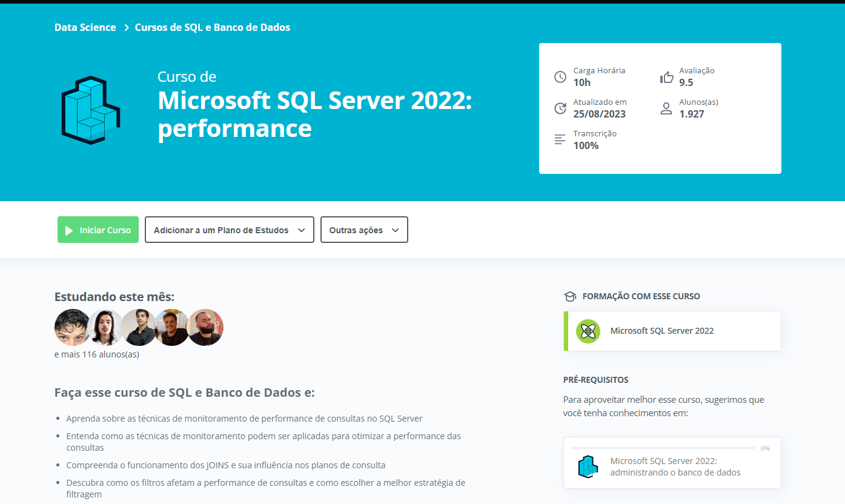Click the play triangle icon in Iniciar Curso
This screenshot has width=845, height=504.
point(69,230)
